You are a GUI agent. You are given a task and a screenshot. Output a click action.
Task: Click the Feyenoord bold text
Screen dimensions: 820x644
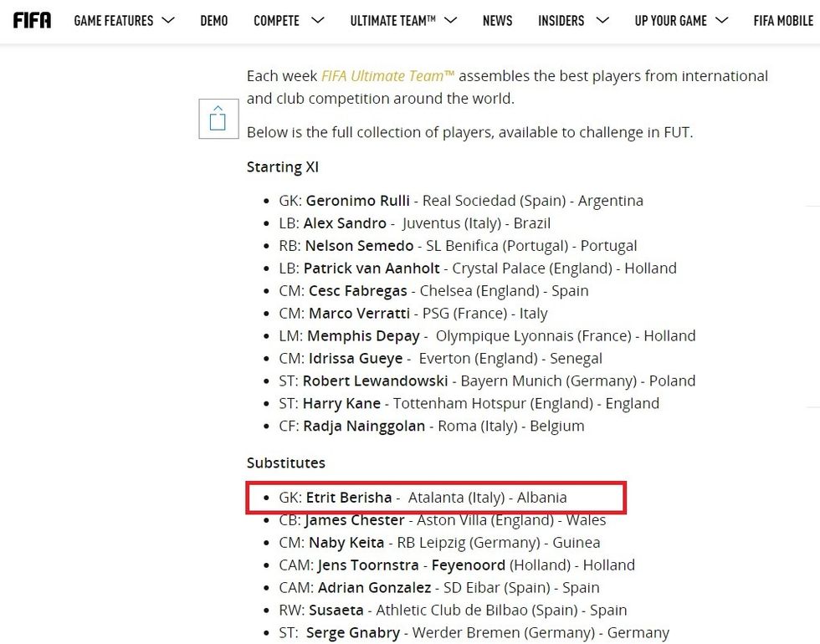(x=469, y=565)
